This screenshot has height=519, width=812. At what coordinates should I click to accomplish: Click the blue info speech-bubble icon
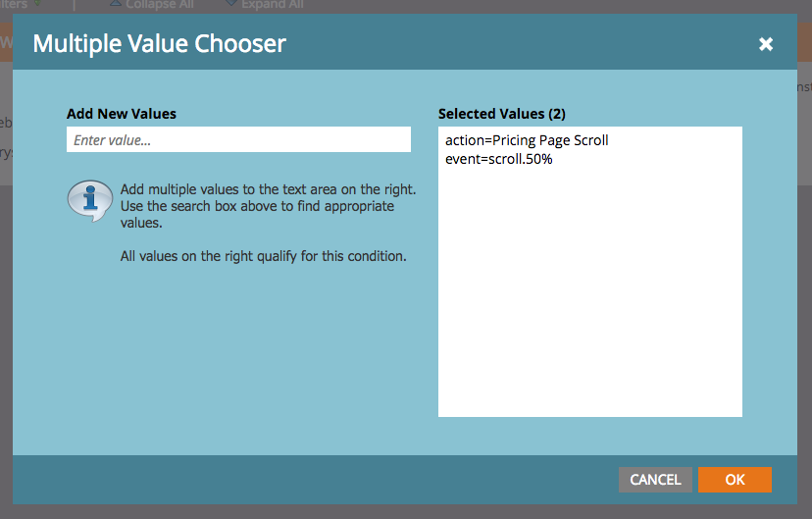[x=89, y=200]
